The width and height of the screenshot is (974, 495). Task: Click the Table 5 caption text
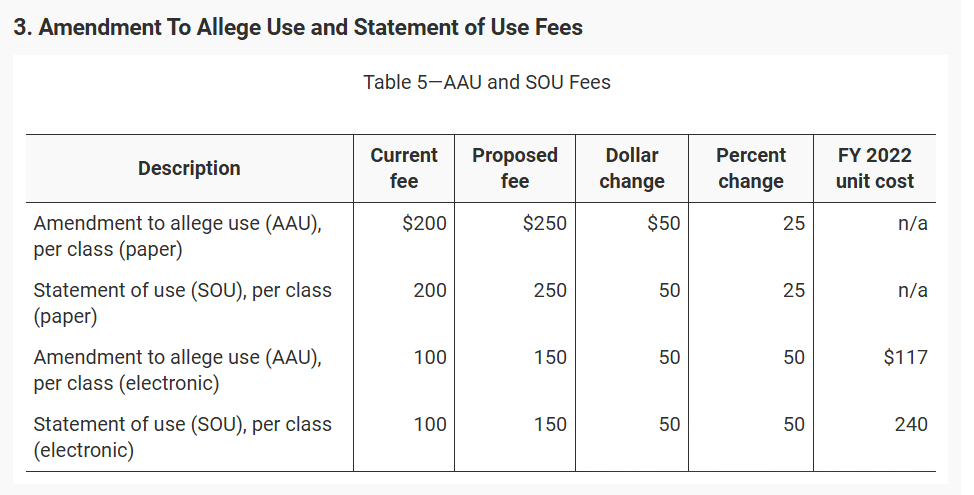pos(486,82)
